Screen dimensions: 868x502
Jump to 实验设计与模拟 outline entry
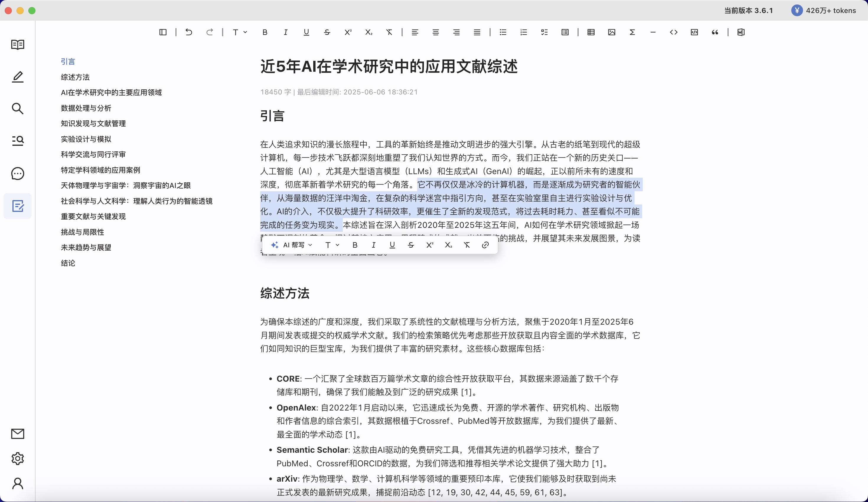pyautogui.click(x=86, y=139)
